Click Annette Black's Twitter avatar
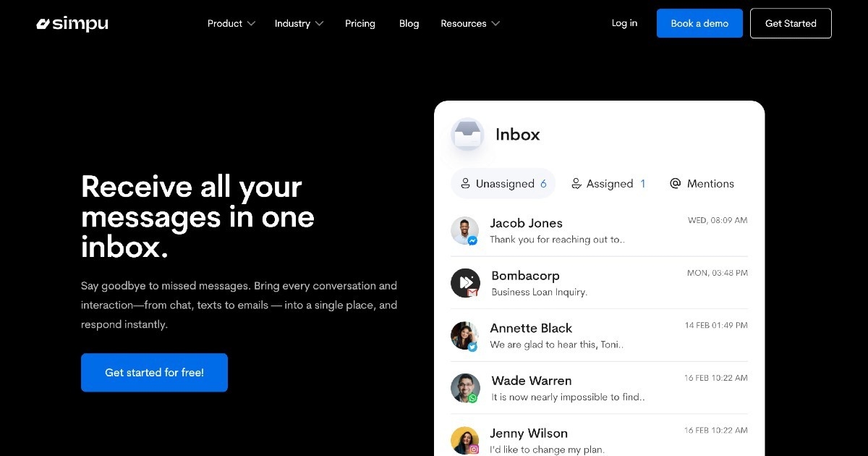868x456 pixels. [464, 336]
